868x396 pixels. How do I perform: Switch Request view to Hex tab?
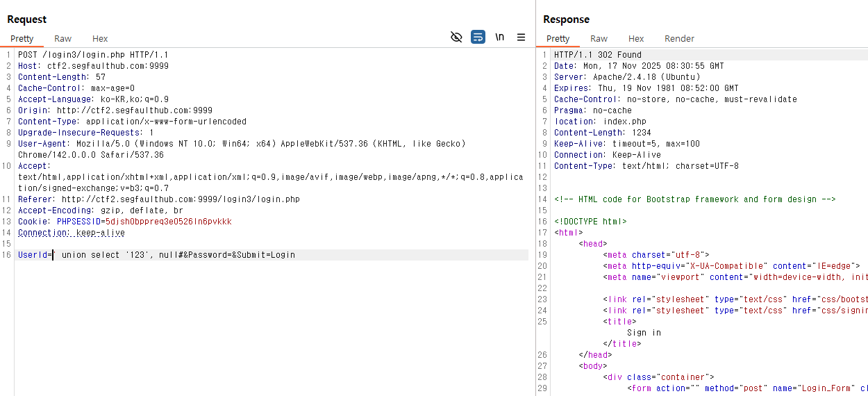coord(100,39)
